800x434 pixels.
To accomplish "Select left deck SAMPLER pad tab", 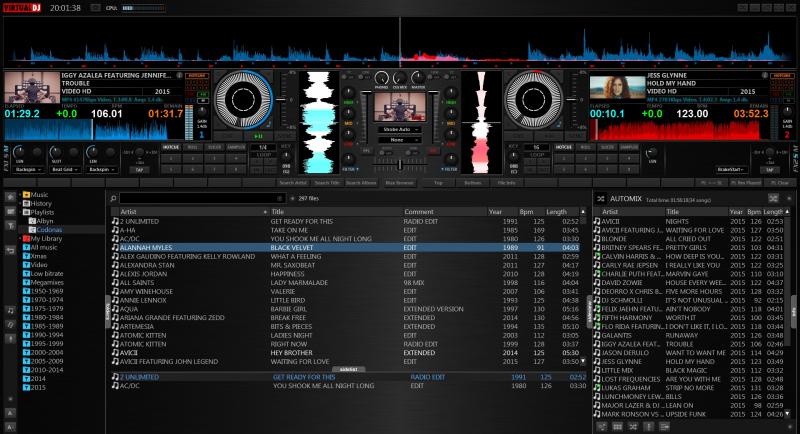I will [x=236, y=147].
